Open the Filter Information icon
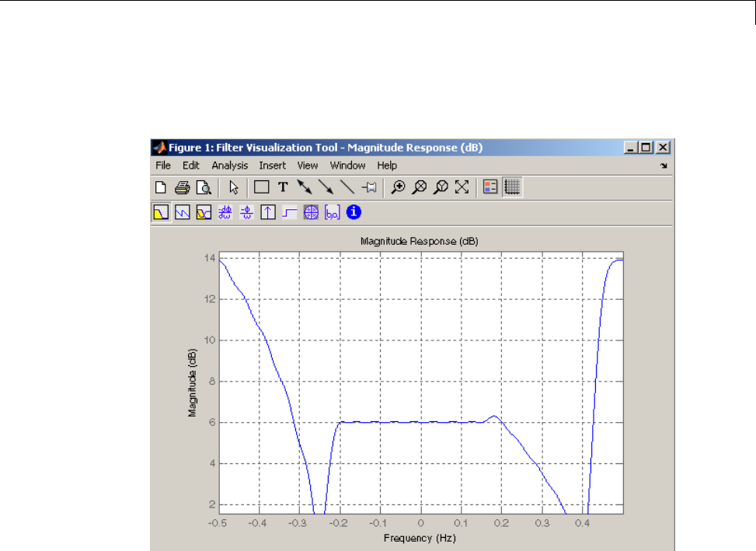The image size is (756, 551). point(354,212)
